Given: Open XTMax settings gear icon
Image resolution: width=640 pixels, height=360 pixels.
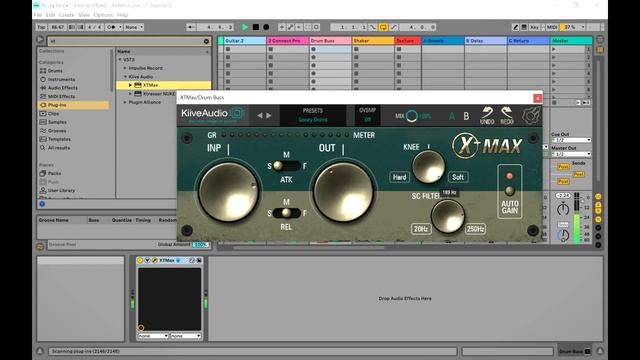Looking at the screenshot, I should [x=531, y=116].
